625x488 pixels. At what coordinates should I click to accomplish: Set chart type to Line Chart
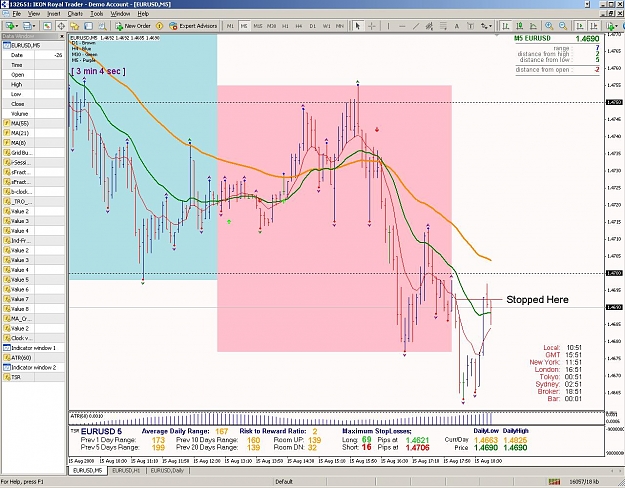click(x=533, y=26)
